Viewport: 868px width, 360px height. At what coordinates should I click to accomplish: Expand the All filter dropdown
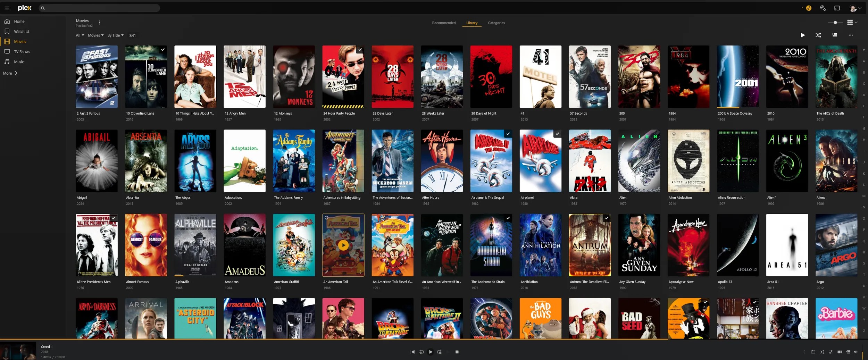tap(80, 35)
